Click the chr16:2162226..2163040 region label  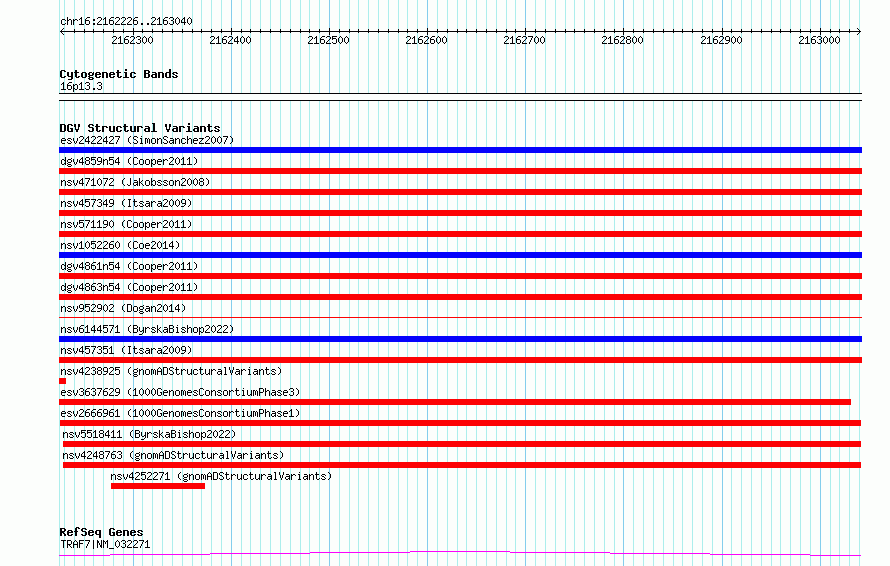coord(126,22)
